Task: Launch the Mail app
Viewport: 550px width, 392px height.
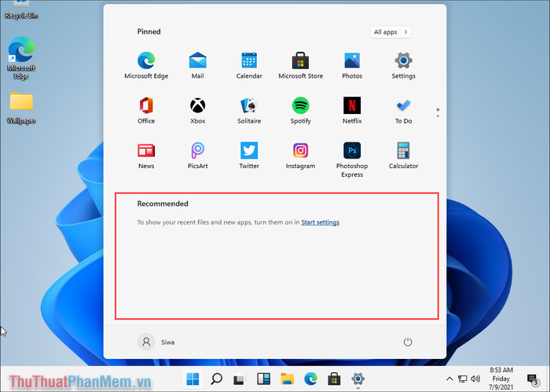Action: pos(197,61)
